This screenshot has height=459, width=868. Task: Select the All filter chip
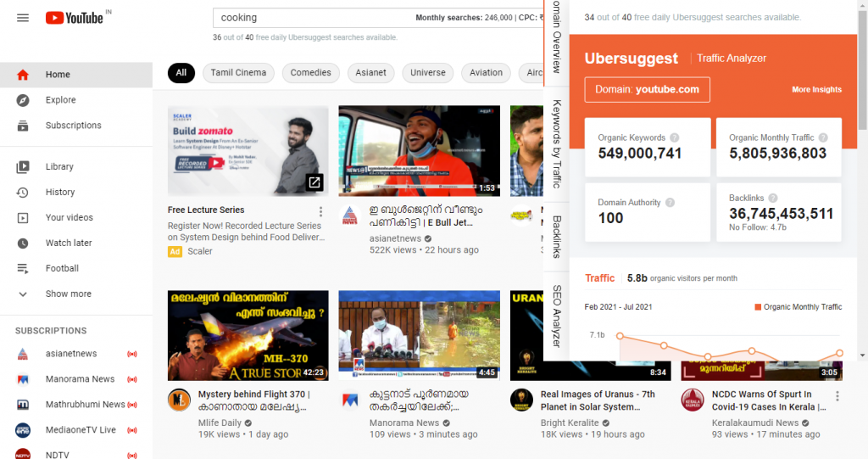[x=181, y=73]
